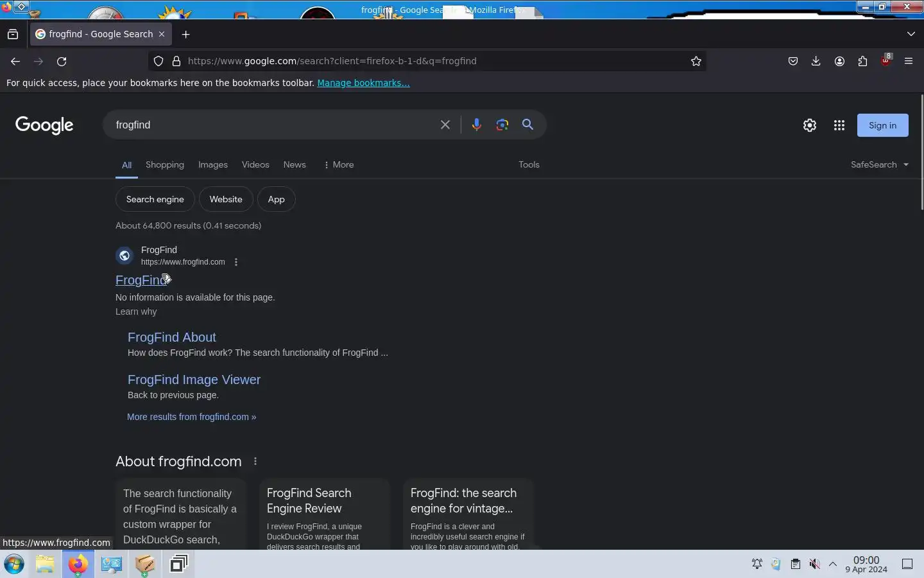Filter by Search engine chip

(155, 199)
